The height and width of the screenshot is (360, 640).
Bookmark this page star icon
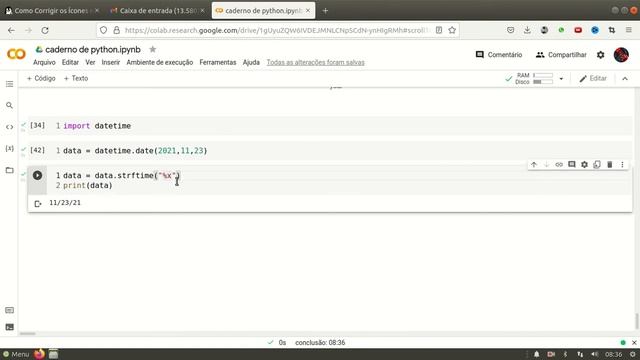tap(452, 30)
